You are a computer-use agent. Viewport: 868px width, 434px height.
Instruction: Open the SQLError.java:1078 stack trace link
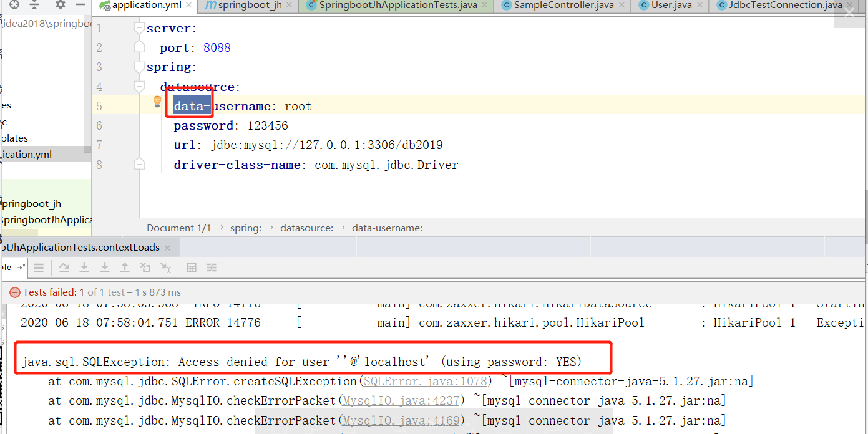coord(425,380)
